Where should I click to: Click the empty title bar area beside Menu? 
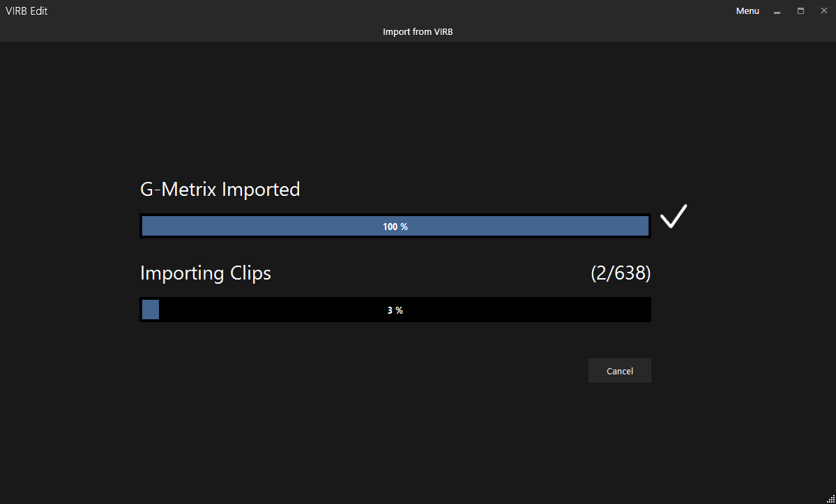(x=418, y=11)
